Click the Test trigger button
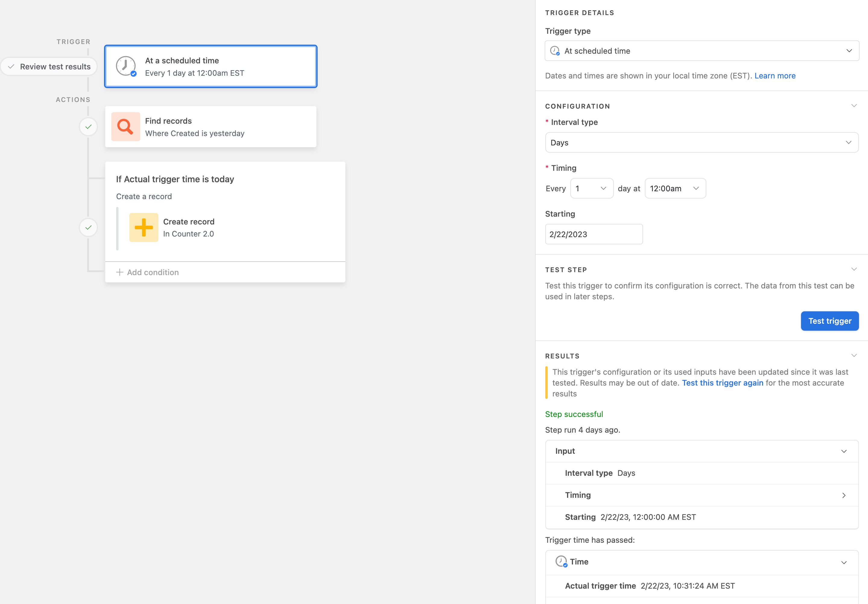Viewport: 868px width, 604px height. (x=829, y=321)
